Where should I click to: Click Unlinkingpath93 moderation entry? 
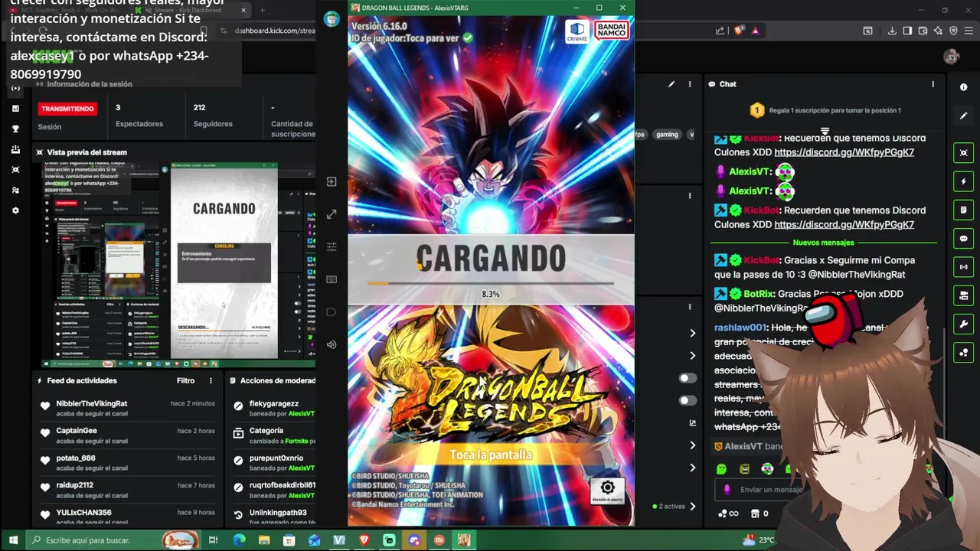pyautogui.click(x=273, y=517)
